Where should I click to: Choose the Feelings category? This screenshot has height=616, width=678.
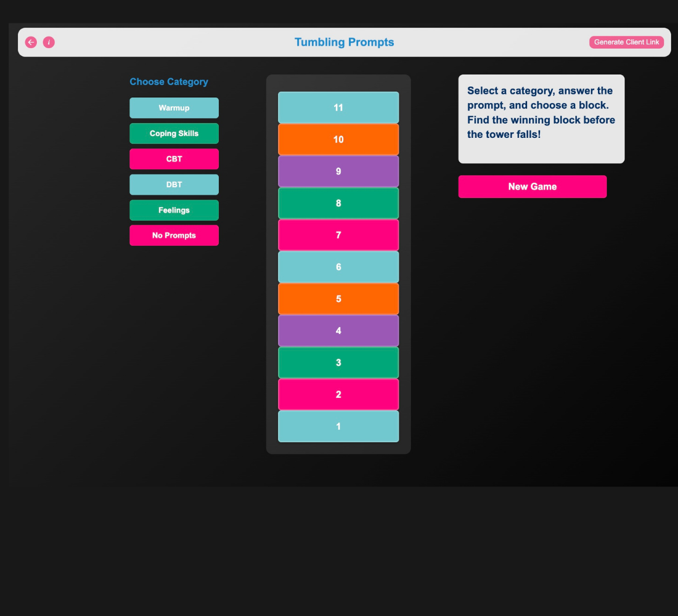[174, 210]
